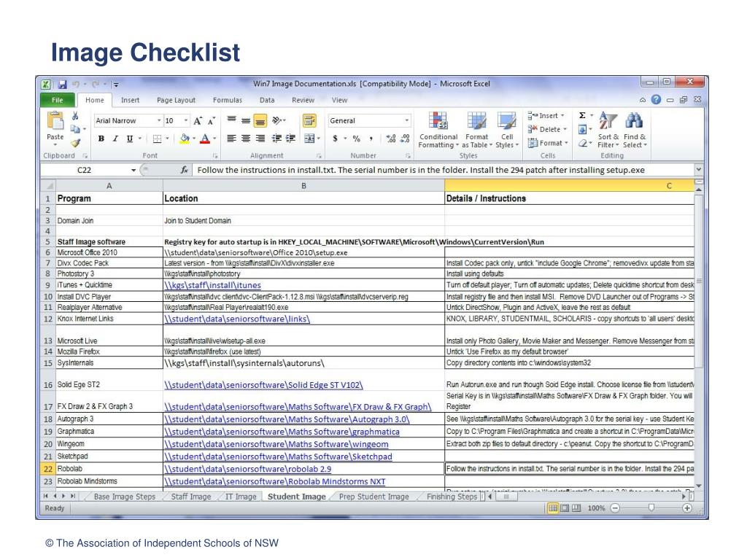Select column B header
The height and width of the screenshot is (560, 747).
[303, 186]
